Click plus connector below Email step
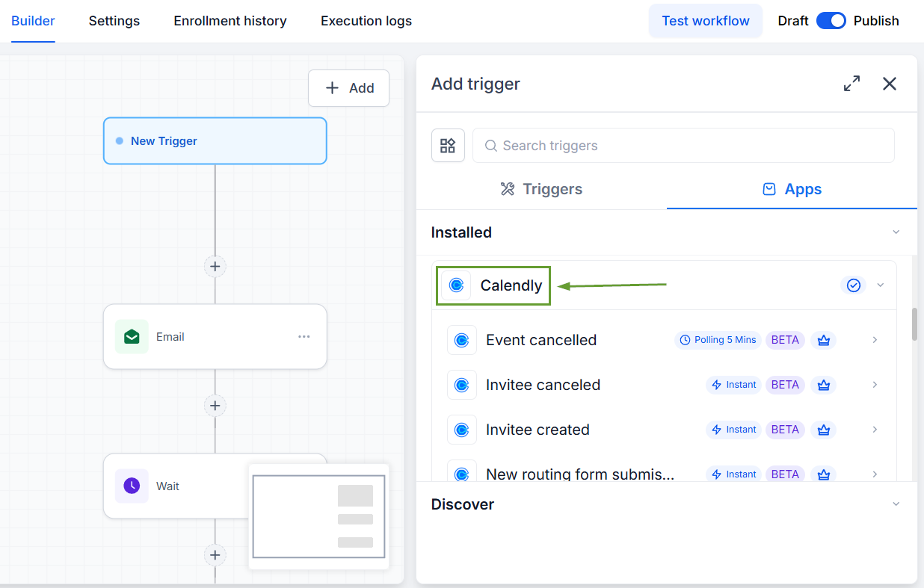The height and width of the screenshot is (588, 924). 215,405
